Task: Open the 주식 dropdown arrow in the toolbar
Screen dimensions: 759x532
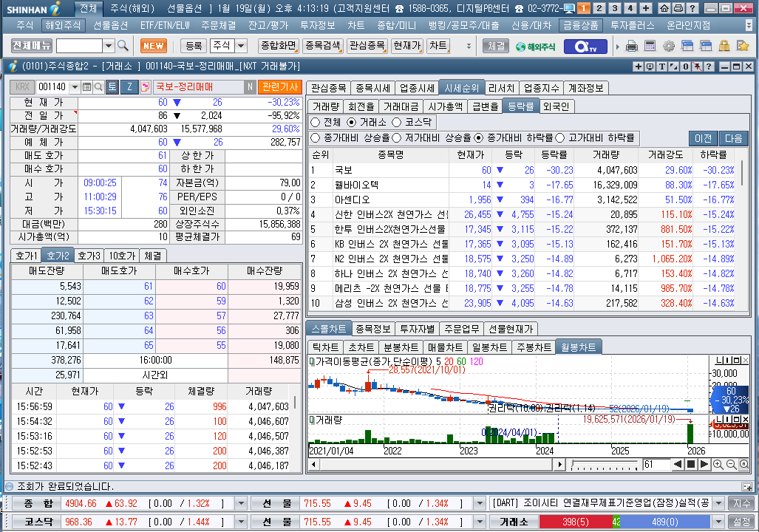Action: click(241, 46)
